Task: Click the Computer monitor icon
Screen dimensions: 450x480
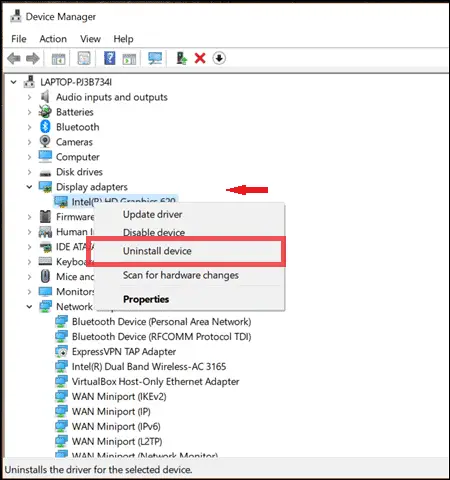Action: tap(45, 157)
